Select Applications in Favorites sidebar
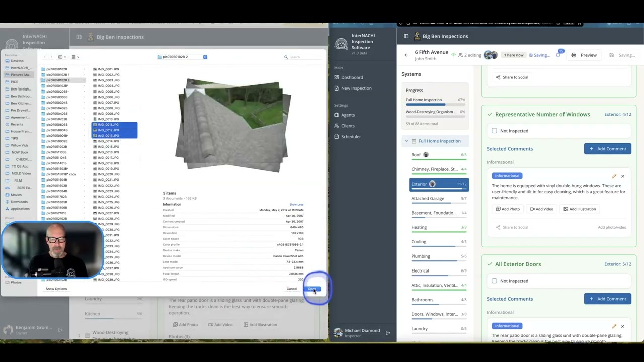 pyautogui.click(x=20, y=209)
